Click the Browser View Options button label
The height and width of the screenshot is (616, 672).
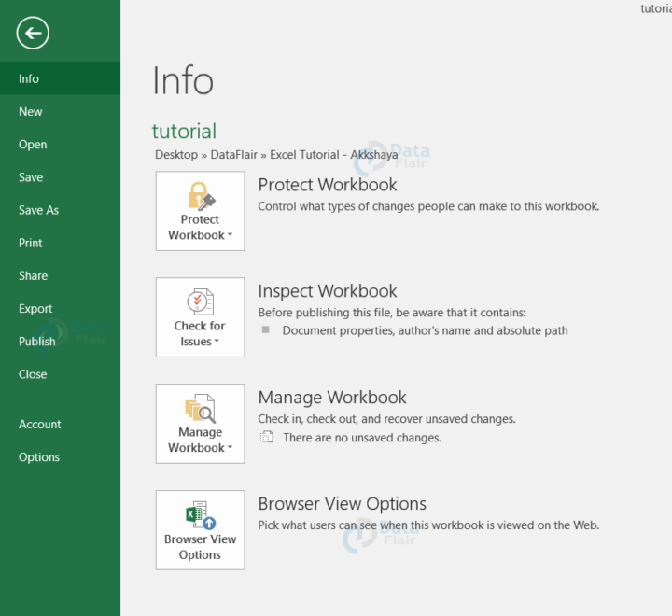(200, 547)
